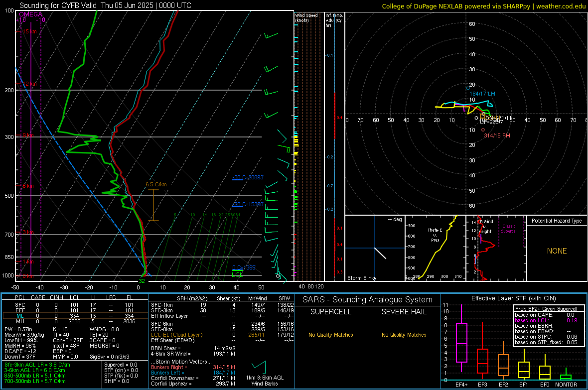Click the Potential Hazard Type header
This screenshot has width=588, height=390.
coord(557,221)
